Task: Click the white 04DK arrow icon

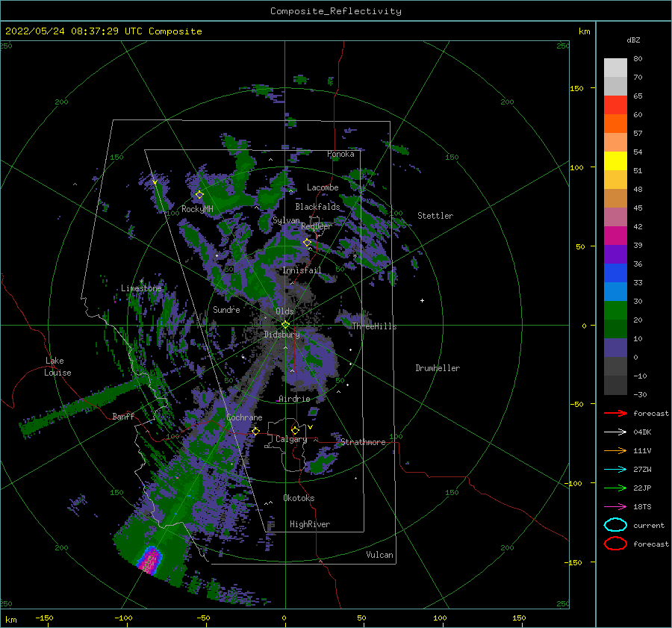Action: click(615, 432)
